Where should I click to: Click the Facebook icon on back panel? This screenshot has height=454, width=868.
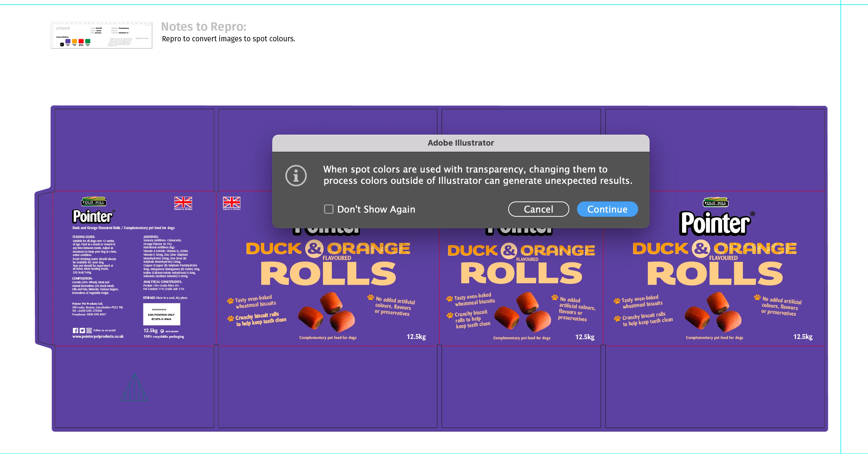click(x=75, y=331)
